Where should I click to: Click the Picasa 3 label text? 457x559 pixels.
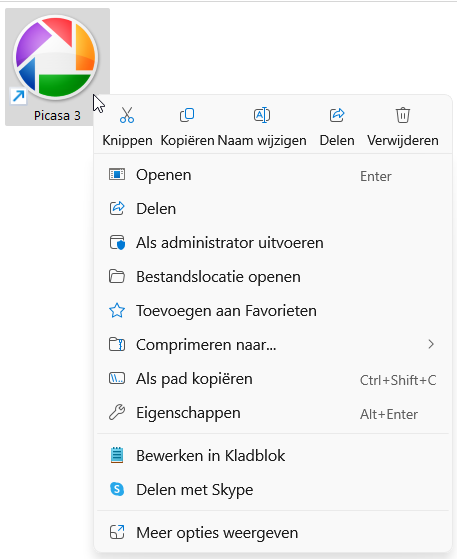[57, 116]
